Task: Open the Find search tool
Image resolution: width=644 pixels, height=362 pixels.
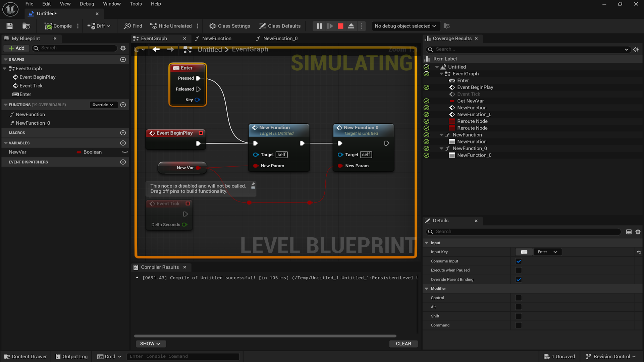Action: 133,26
